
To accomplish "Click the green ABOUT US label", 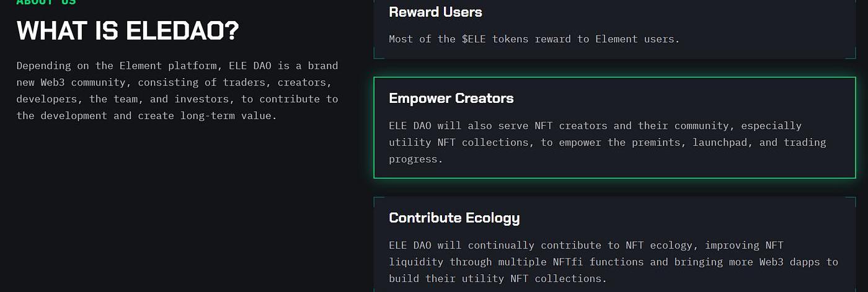I will tap(46, 2).
